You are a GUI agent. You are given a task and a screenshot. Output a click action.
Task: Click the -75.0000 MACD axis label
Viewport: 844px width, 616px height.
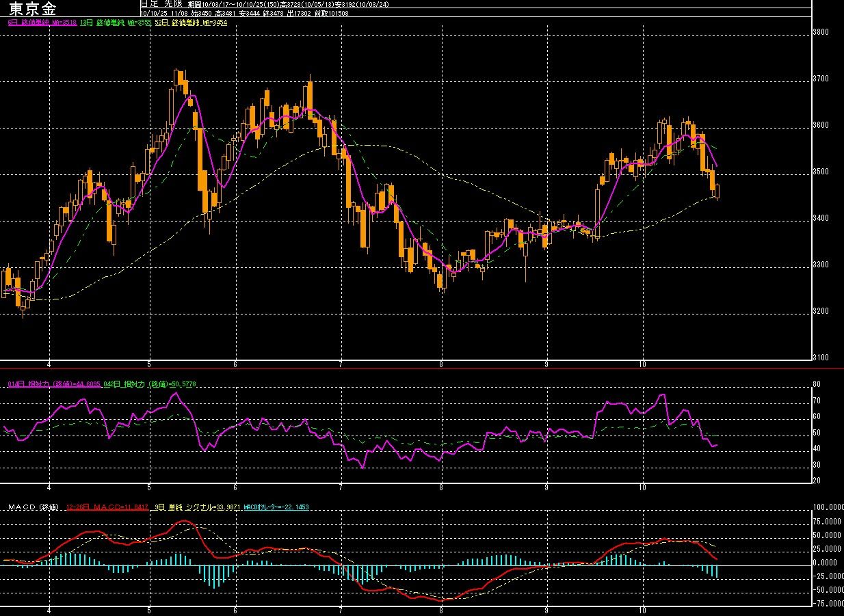[x=827, y=604]
